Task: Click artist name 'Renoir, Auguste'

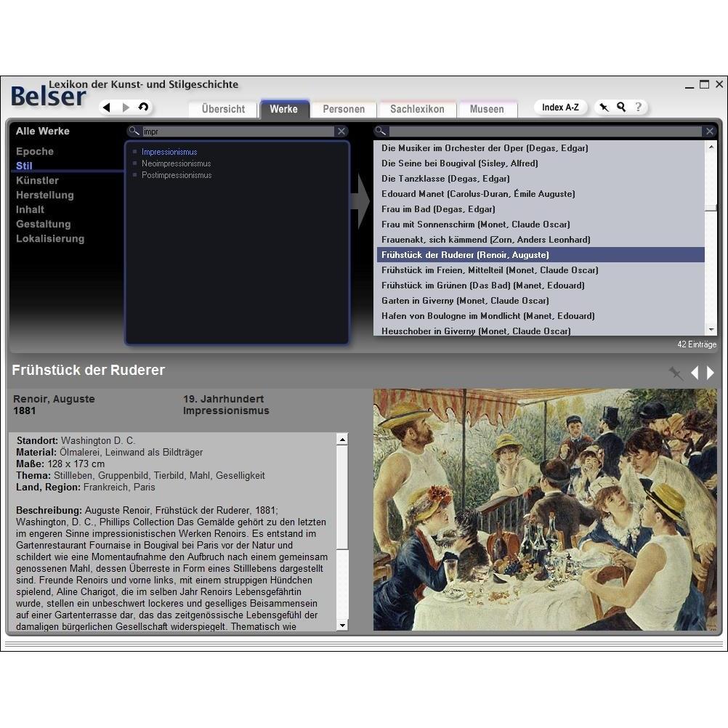Action: click(x=54, y=399)
